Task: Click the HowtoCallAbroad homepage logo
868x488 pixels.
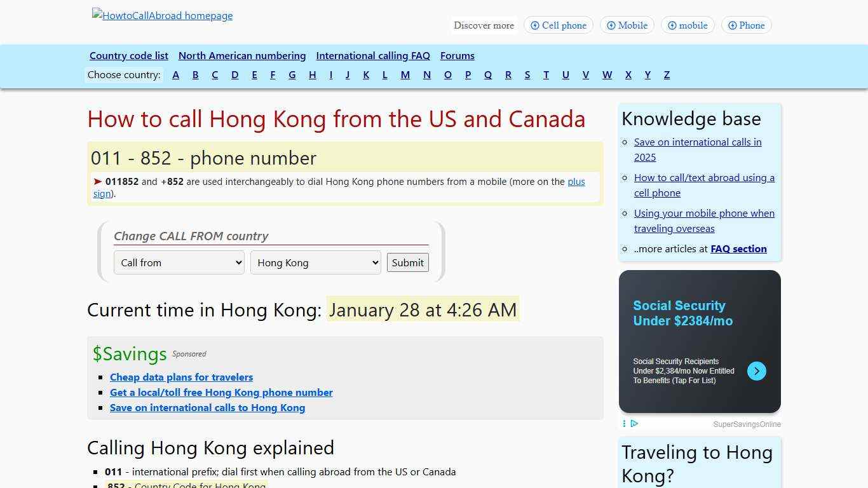Action: pyautogui.click(x=162, y=15)
